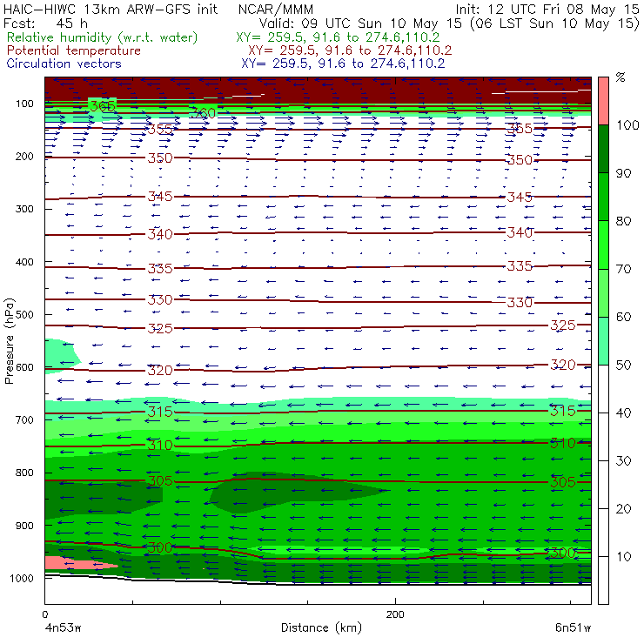Click the 'Fcst: 45 h' forecast label

45,23
